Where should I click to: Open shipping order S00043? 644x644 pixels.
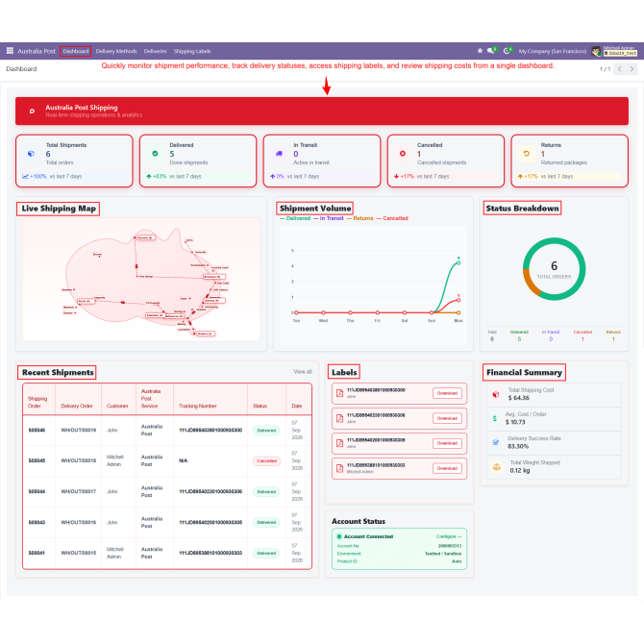37,523
